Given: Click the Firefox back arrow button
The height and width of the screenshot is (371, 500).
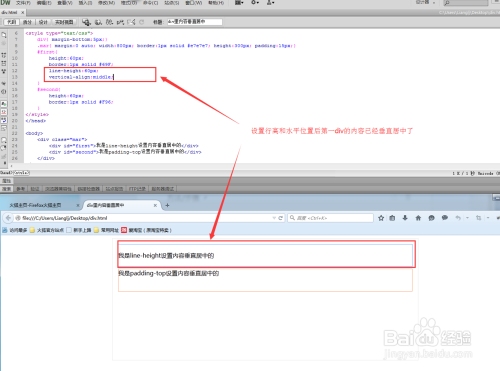Looking at the screenshot, I should 8,218.
